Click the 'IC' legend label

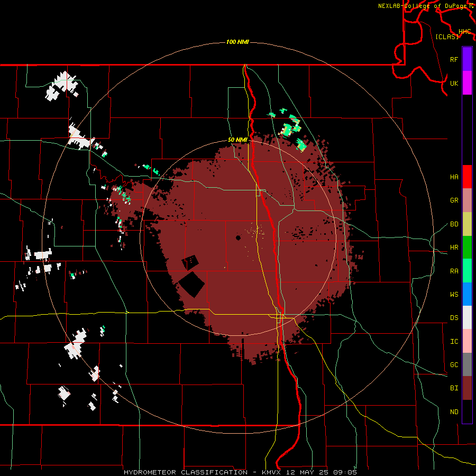click(x=454, y=342)
